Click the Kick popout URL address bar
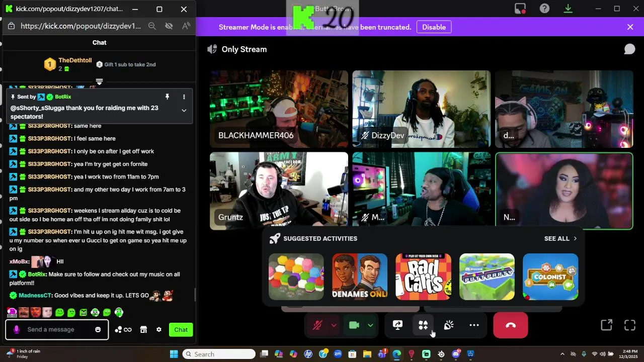This screenshot has height=362, width=644. [80, 26]
